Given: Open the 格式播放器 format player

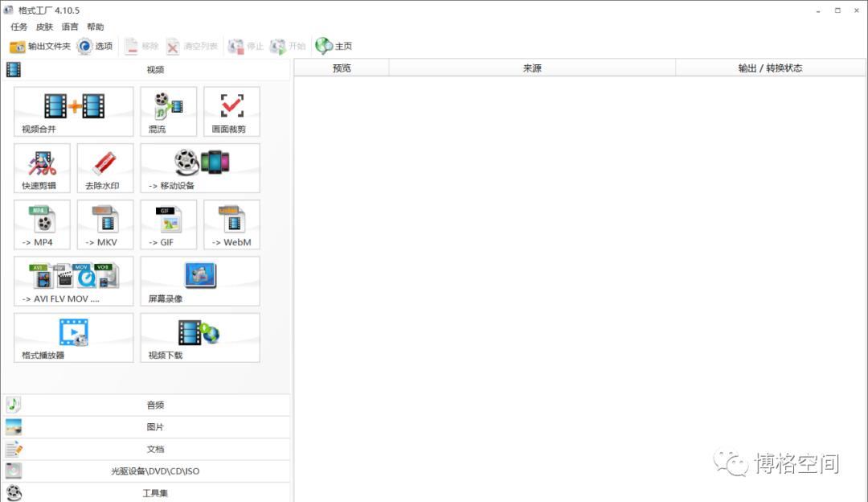Looking at the screenshot, I should (x=74, y=337).
